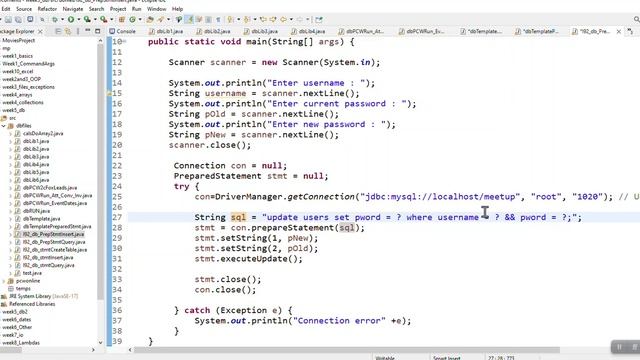Image resolution: width=640 pixels, height=360 pixels.
Task: Click the Next Annotation toolbar icon
Action: tap(231, 19)
